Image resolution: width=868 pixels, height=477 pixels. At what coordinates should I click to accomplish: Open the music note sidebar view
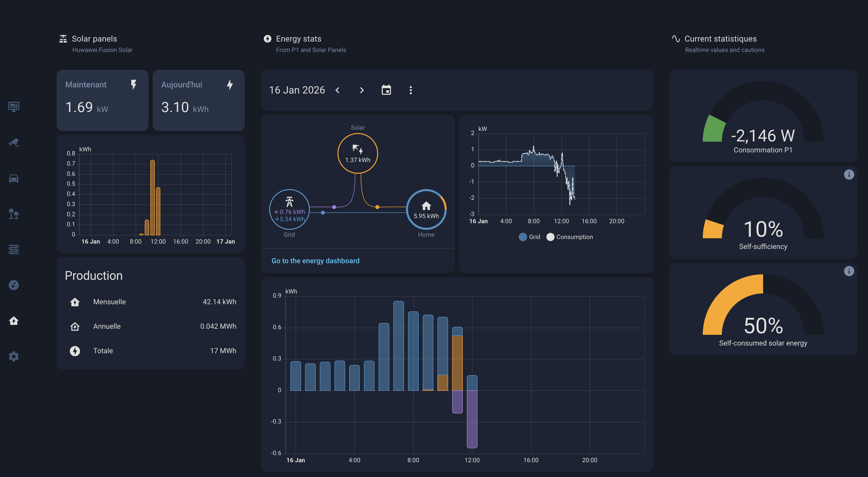tap(14, 285)
